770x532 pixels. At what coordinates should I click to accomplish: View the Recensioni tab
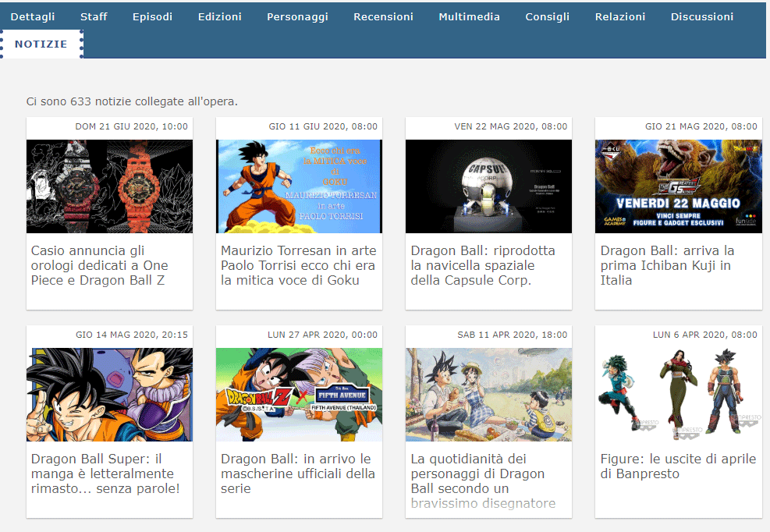(383, 16)
